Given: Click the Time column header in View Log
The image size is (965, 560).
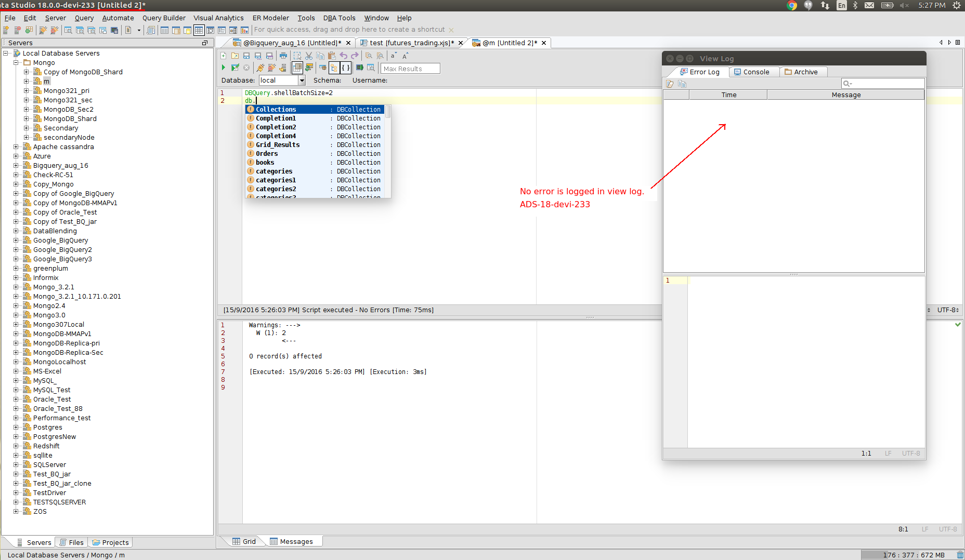Looking at the screenshot, I should tap(728, 95).
